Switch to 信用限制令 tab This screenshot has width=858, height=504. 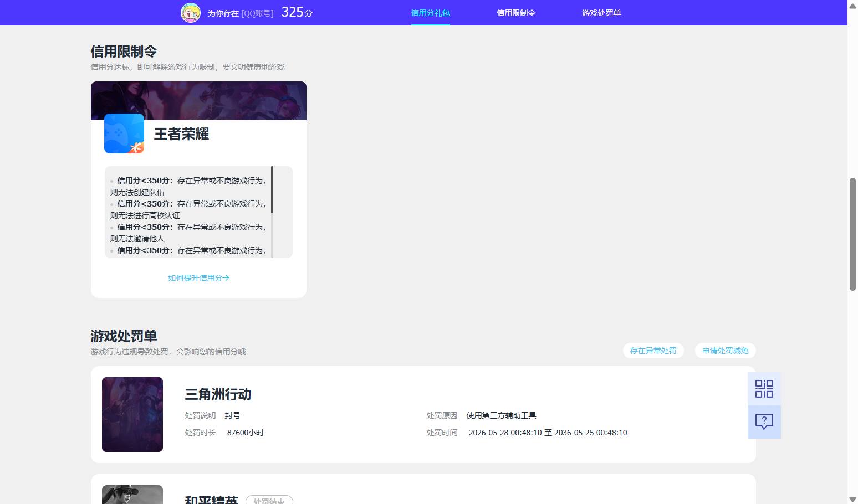coord(516,13)
